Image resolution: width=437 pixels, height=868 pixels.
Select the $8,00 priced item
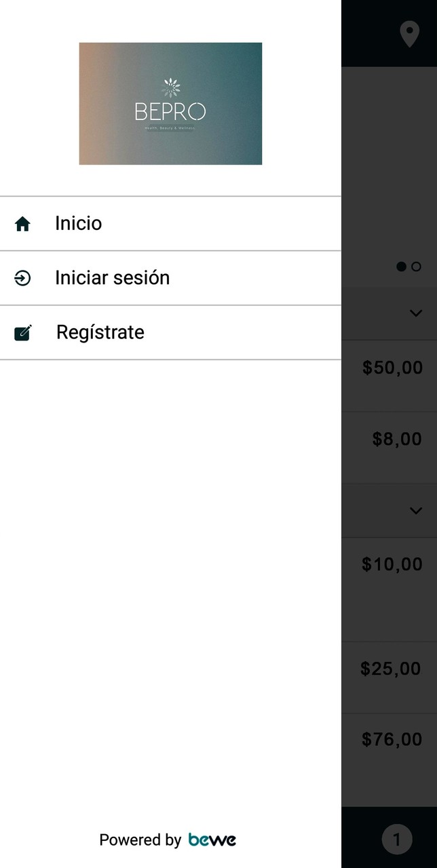point(397,439)
